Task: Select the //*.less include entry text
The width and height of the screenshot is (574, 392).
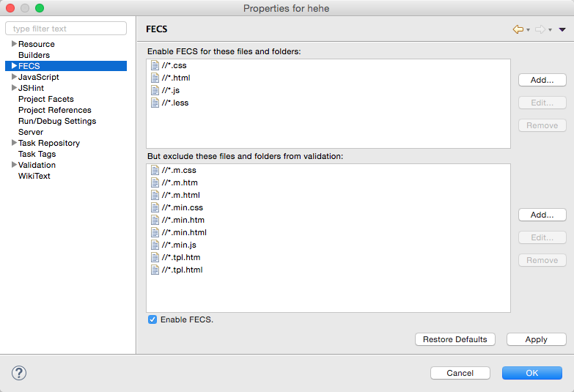Action: [x=175, y=103]
